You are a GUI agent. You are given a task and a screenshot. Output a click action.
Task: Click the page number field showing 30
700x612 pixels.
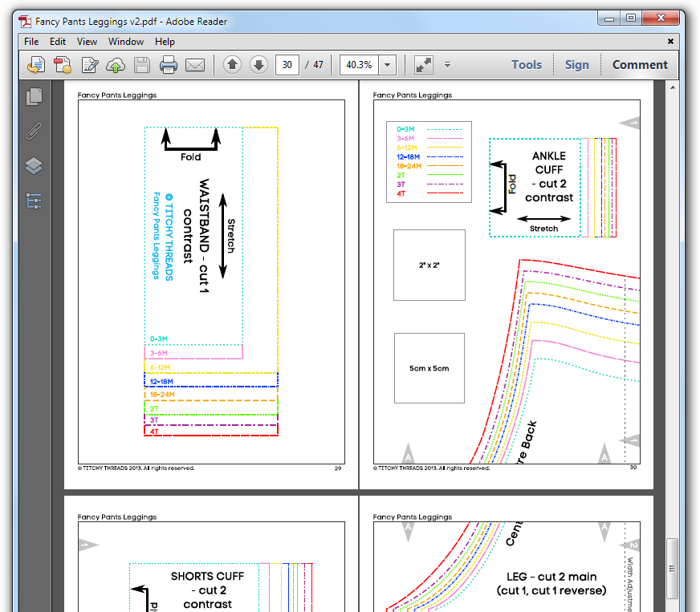point(287,65)
